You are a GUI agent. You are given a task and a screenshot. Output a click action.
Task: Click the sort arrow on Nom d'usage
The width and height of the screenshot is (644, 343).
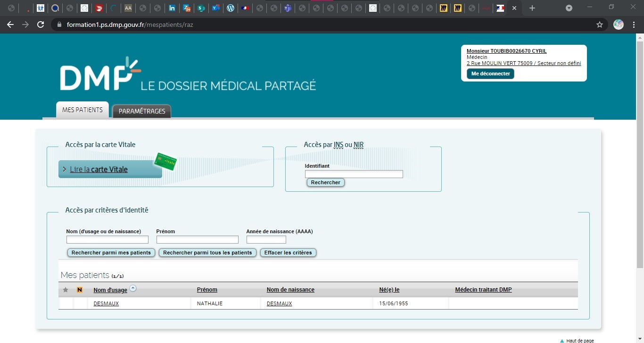coord(133,288)
